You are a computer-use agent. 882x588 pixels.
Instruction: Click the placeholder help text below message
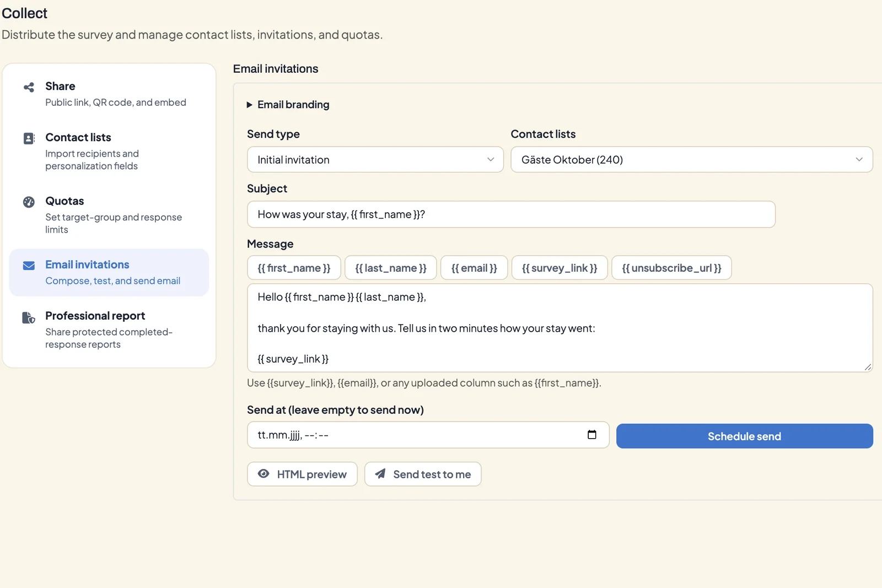click(424, 383)
